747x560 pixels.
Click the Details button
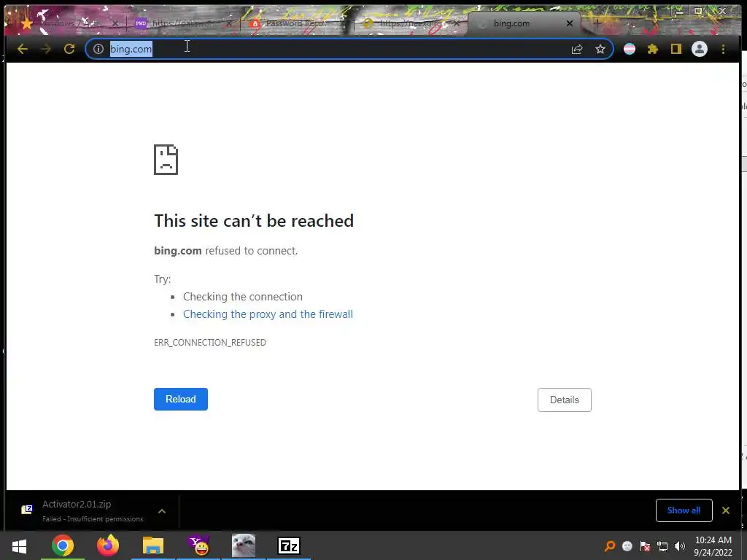point(565,400)
